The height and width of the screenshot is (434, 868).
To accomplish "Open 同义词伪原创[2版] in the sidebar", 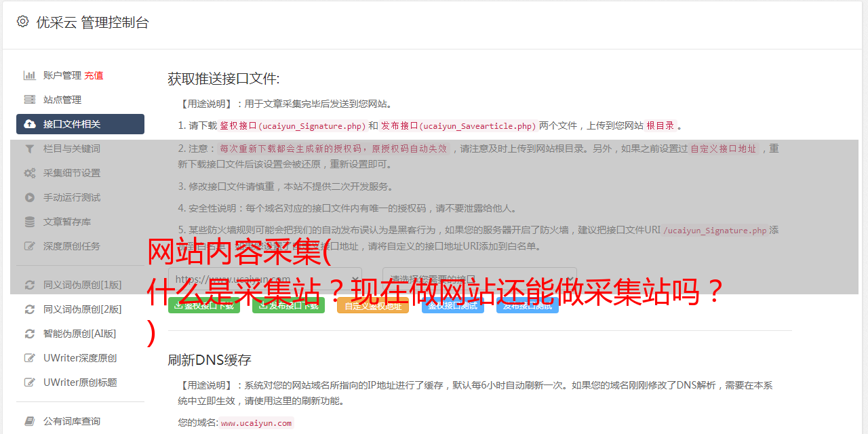I will pyautogui.click(x=83, y=309).
